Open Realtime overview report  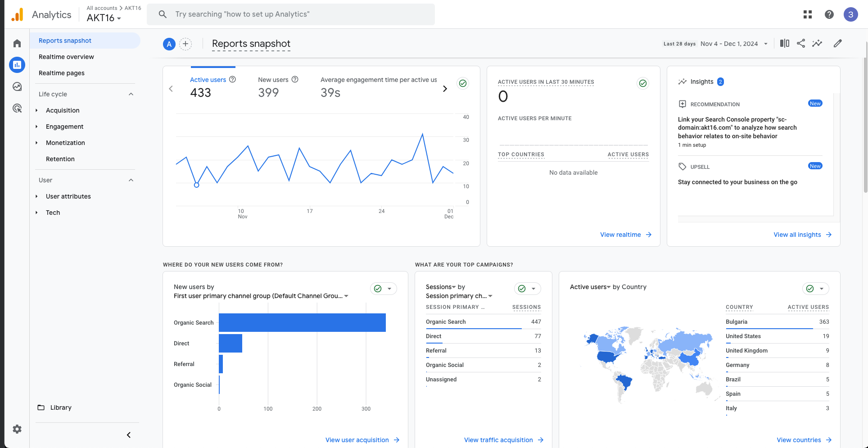tap(66, 57)
